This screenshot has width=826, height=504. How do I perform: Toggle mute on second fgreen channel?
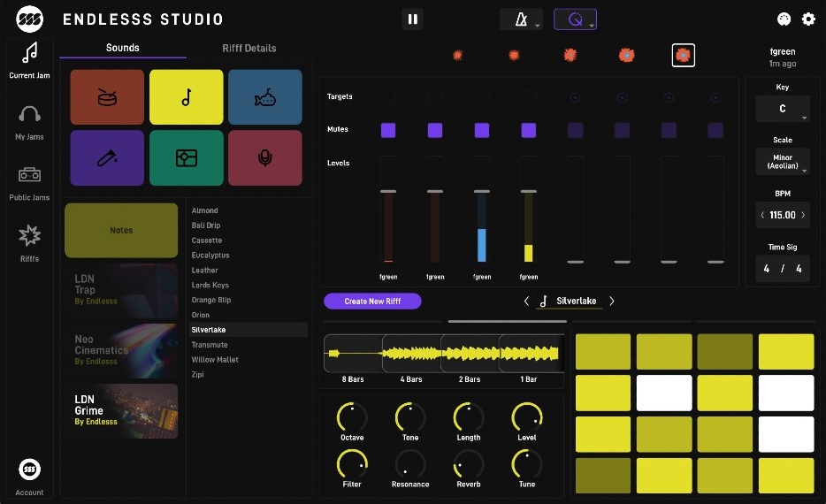[435, 130]
